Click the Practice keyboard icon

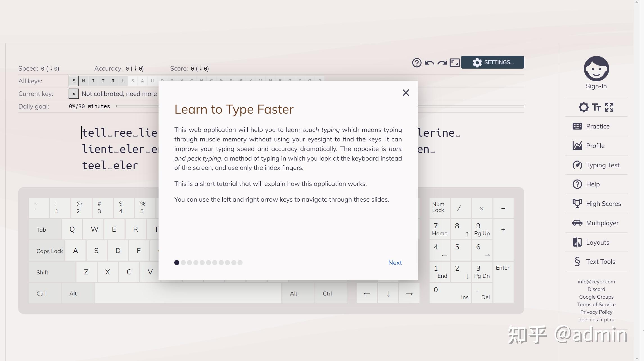coord(577,126)
